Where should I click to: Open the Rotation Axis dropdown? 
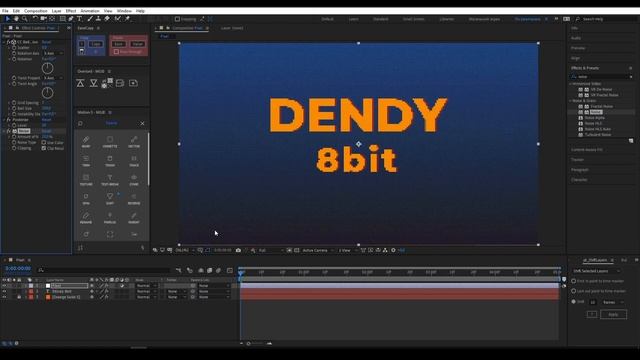click(x=53, y=53)
